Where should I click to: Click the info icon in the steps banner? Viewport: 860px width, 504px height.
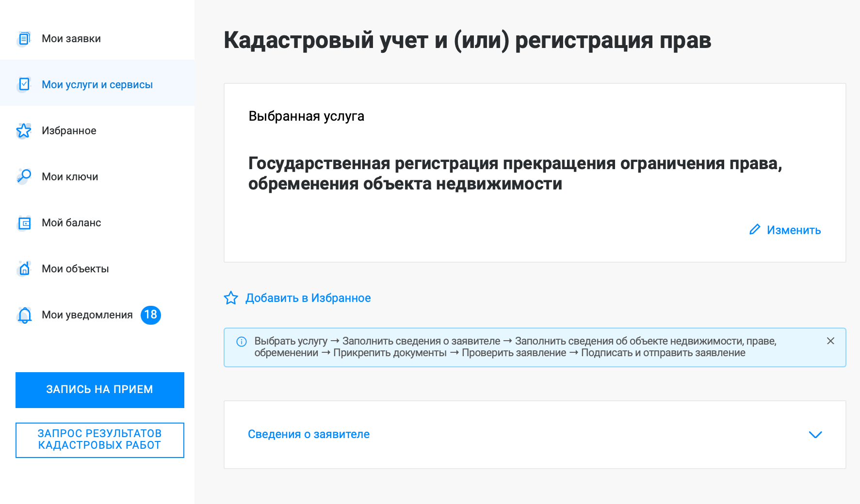click(242, 342)
